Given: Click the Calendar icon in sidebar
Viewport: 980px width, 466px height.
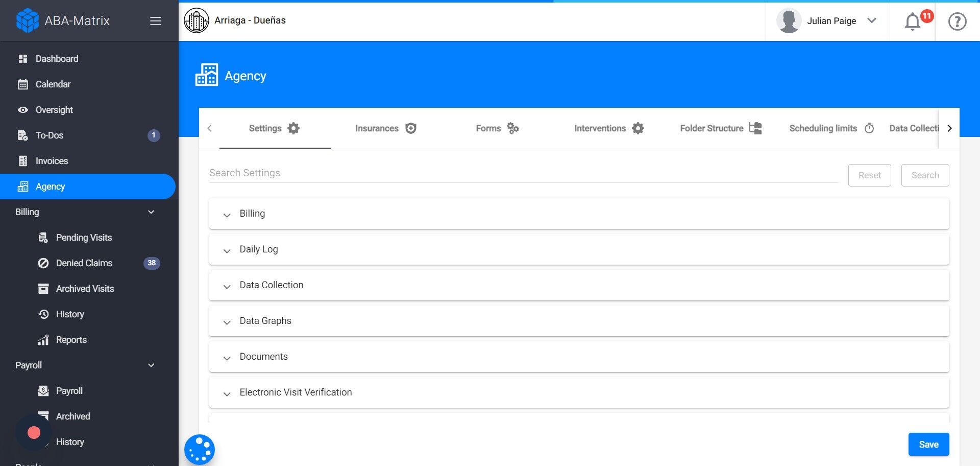Looking at the screenshot, I should coord(23,84).
